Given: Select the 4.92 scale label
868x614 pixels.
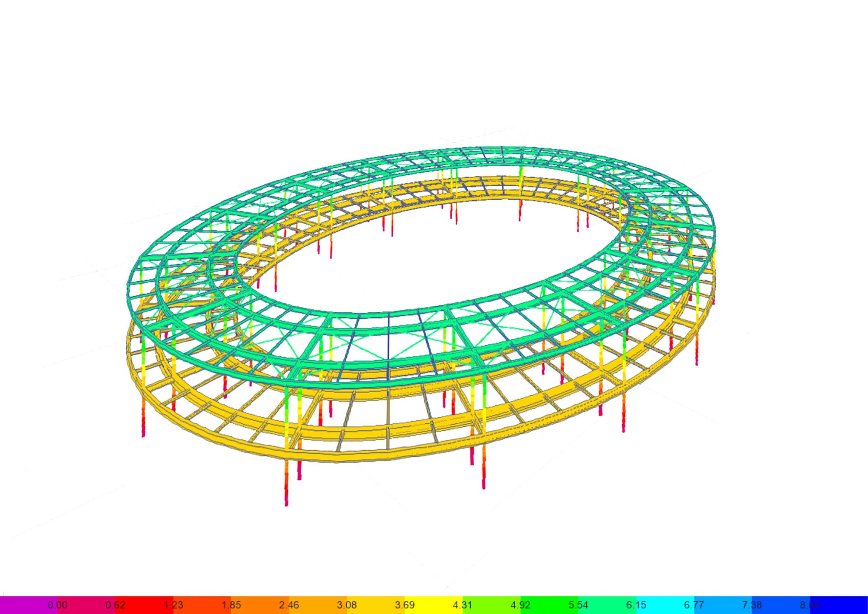Looking at the screenshot, I should tap(520, 605).
